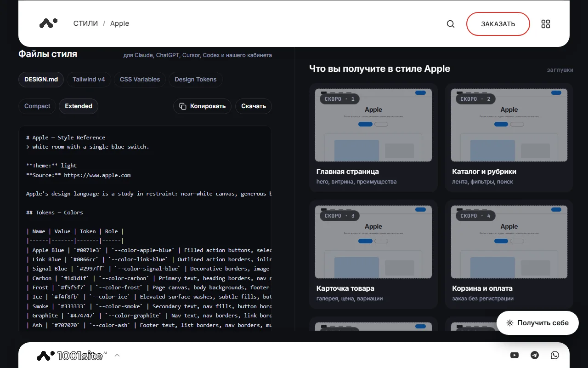Viewport: 588px width, 368px height.
Task: Expand the footer chevron next to 1001site
Action: pyautogui.click(x=117, y=355)
